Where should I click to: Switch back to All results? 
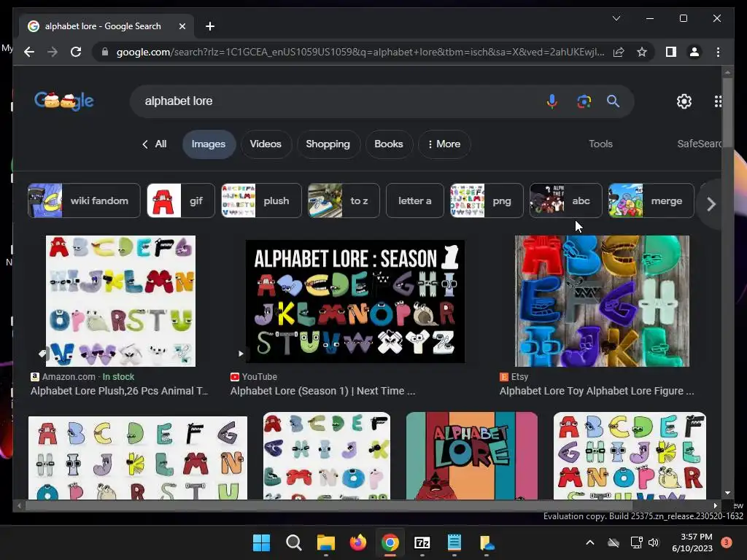point(155,144)
